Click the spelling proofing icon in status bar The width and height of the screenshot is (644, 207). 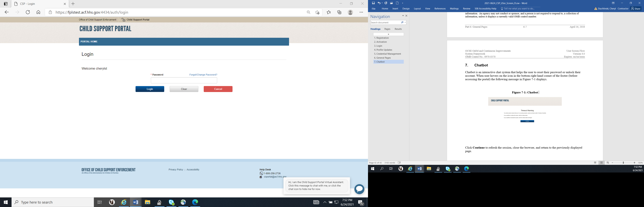[399, 163]
